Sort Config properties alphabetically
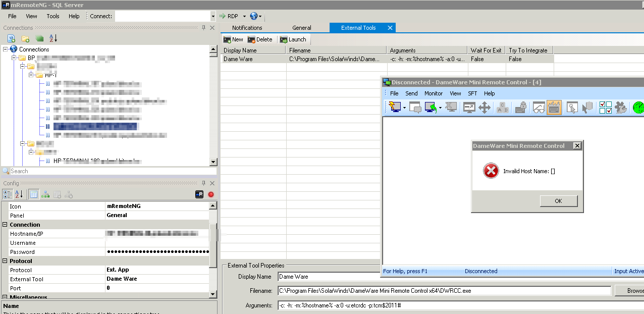 [19, 194]
